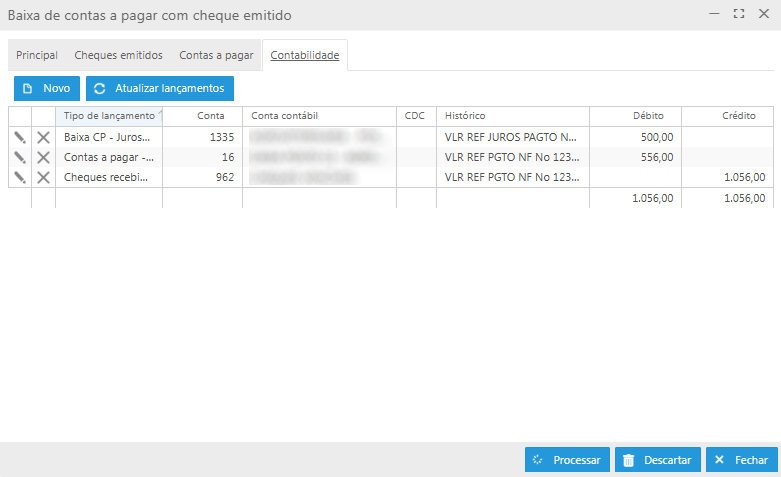781x477 pixels.
Task: Maximize the dialog window
Action: (739, 15)
